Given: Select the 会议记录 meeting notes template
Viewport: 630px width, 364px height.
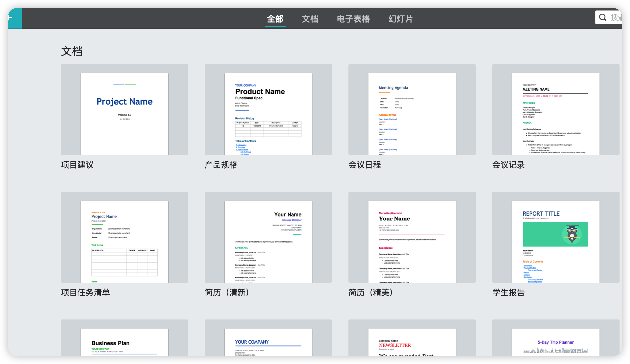Looking at the screenshot, I should [555, 110].
